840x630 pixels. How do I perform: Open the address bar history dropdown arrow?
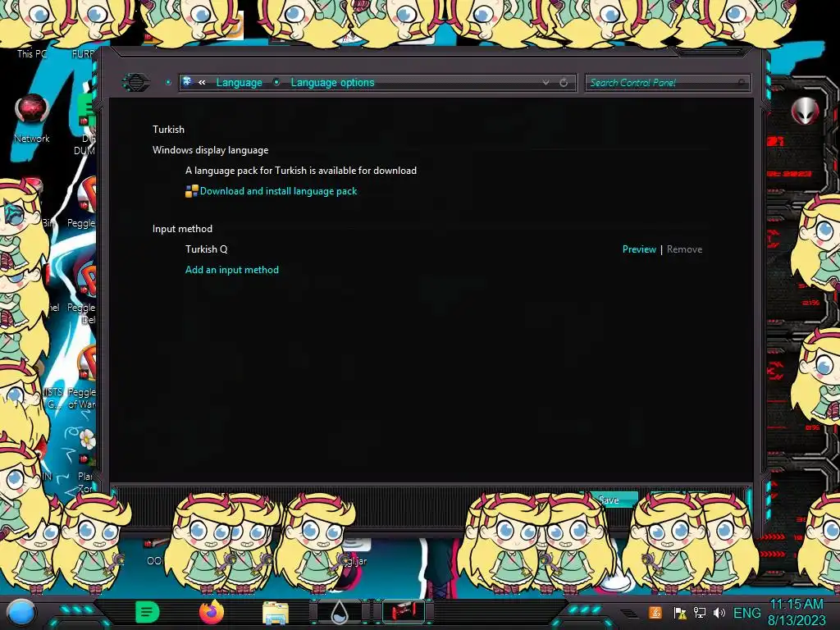coord(546,83)
